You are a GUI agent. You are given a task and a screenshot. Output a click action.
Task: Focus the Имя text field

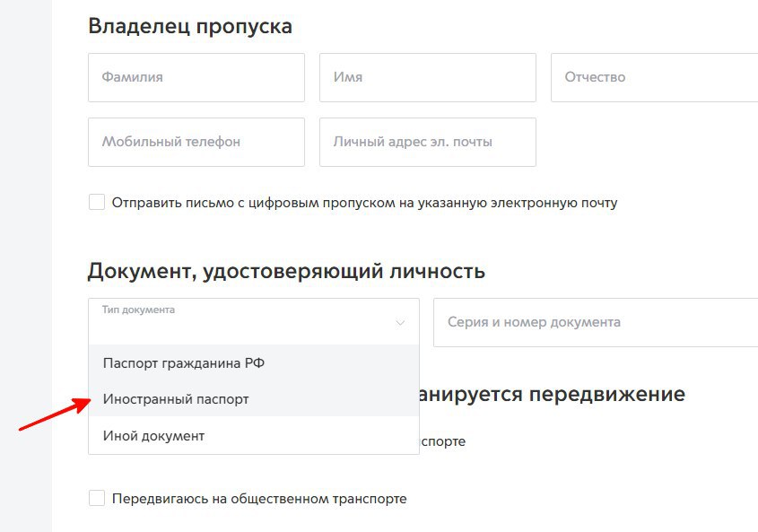click(x=428, y=77)
